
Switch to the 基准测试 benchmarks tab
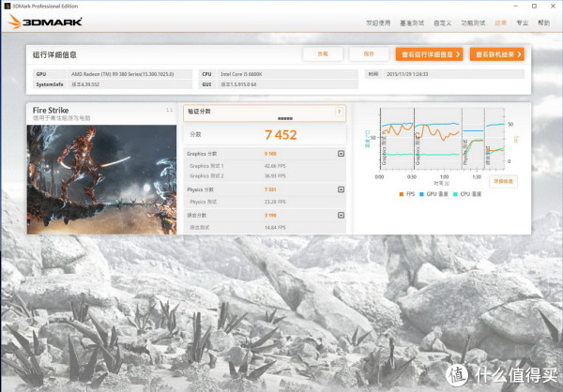coord(412,23)
